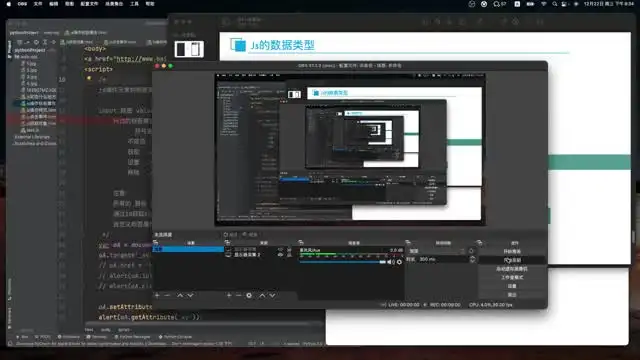
Task: Move selected source down
Action: (272, 295)
